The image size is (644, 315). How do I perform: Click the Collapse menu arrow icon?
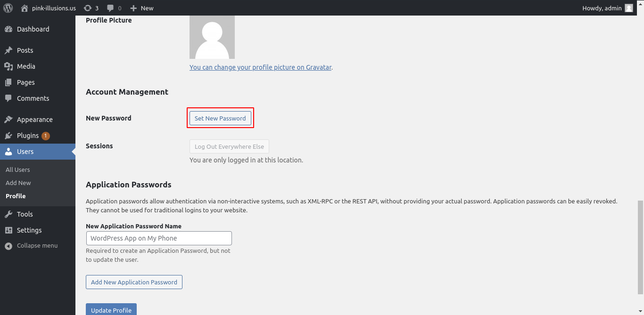coord(8,246)
